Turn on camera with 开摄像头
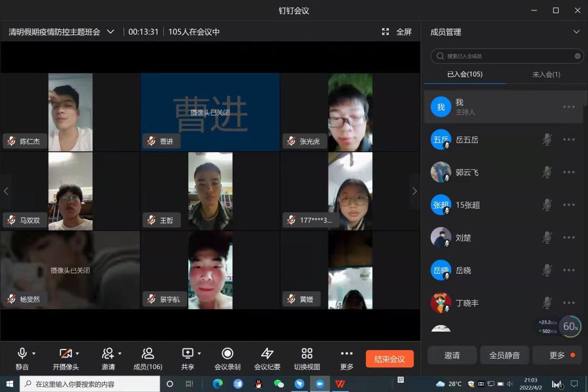This screenshot has height=392, width=588. click(65, 353)
